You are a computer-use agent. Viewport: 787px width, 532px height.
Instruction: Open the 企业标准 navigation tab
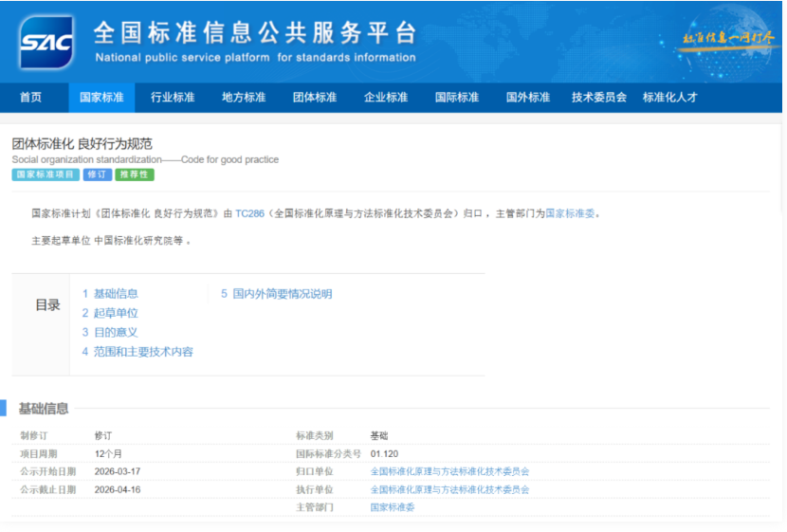(386, 98)
